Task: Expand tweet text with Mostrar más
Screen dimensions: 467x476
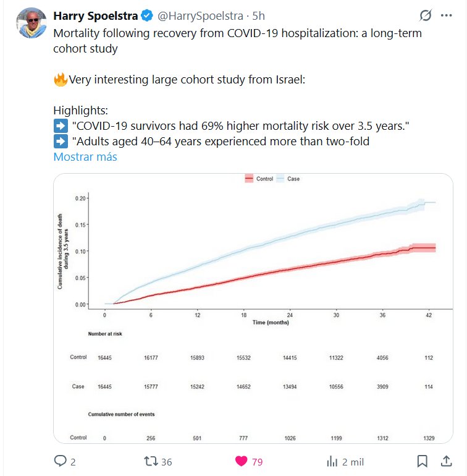Action: [85, 157]
